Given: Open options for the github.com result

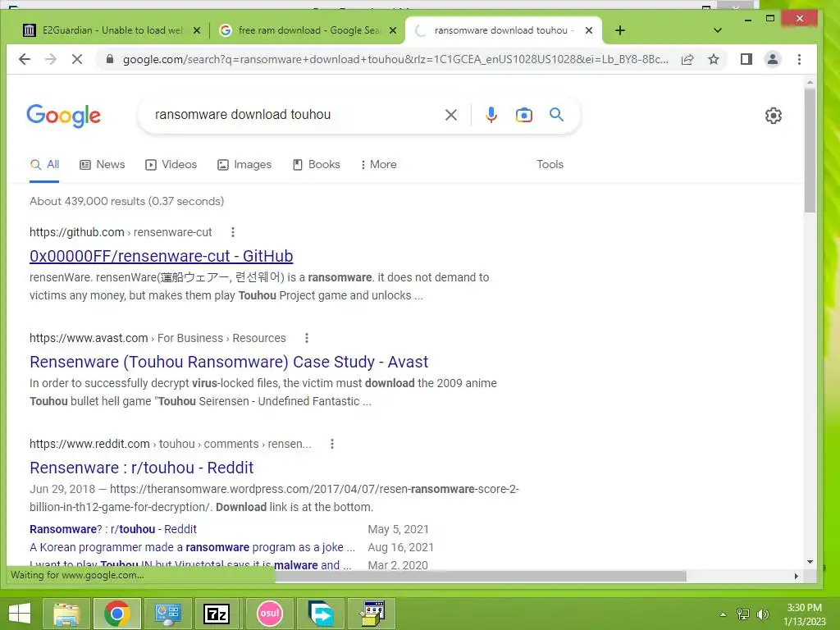Looking at the screenshot, I should 232,232.
